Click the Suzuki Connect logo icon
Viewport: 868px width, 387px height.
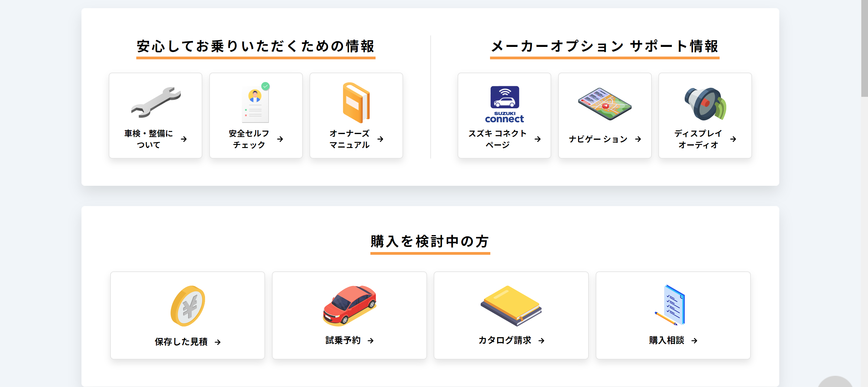(x=504, y=104)
